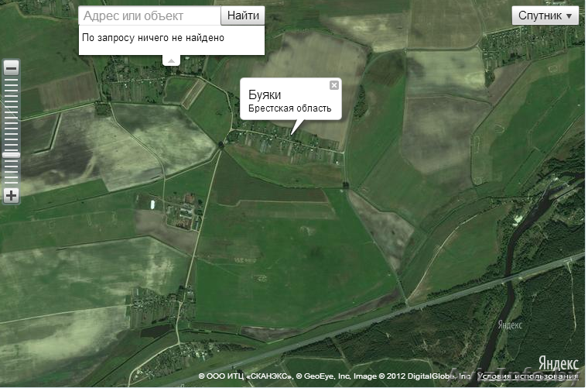Click the По запросу ничего не найдено message

point(153,37)
